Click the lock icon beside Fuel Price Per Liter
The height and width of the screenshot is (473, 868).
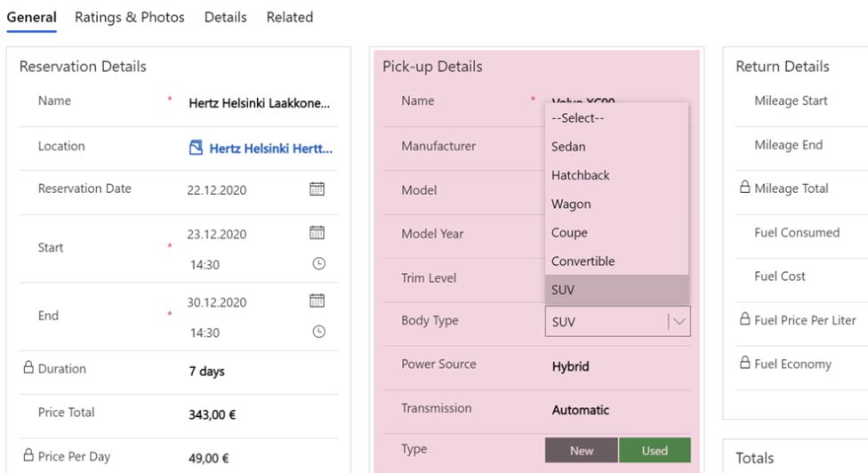[x=745, y=318]
